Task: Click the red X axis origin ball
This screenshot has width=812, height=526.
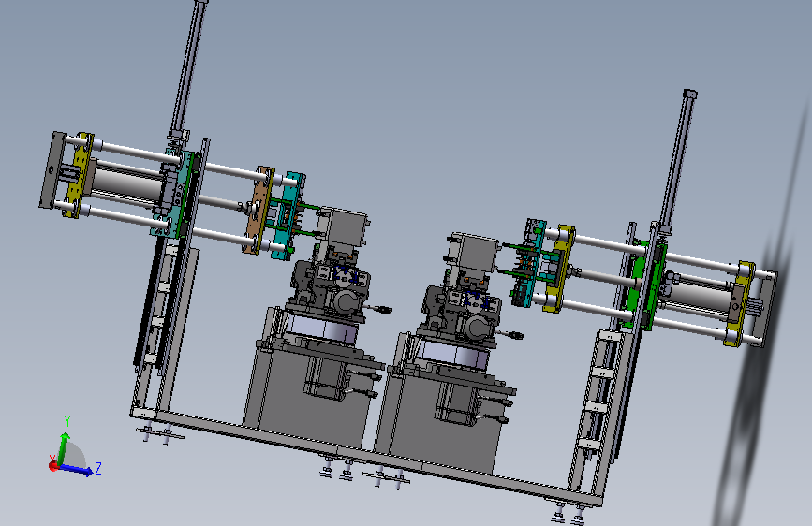Action: pyautogui.click(x=53, y=466)
